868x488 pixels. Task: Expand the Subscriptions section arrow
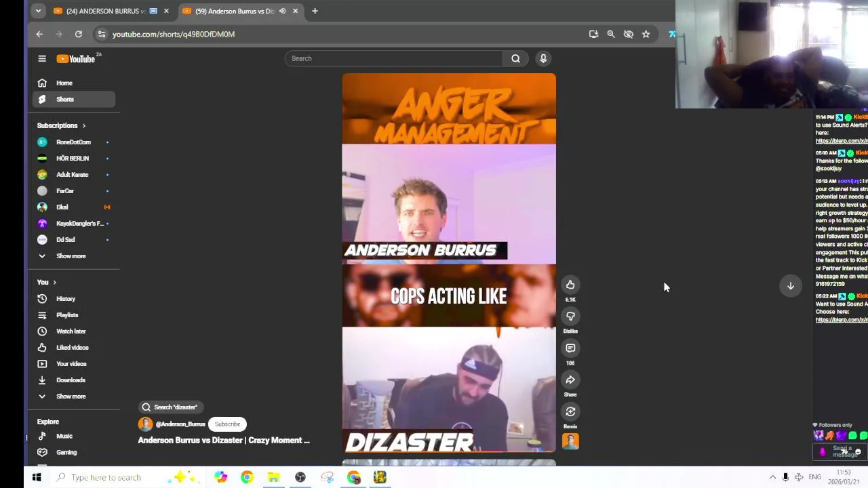click(83, 125)
